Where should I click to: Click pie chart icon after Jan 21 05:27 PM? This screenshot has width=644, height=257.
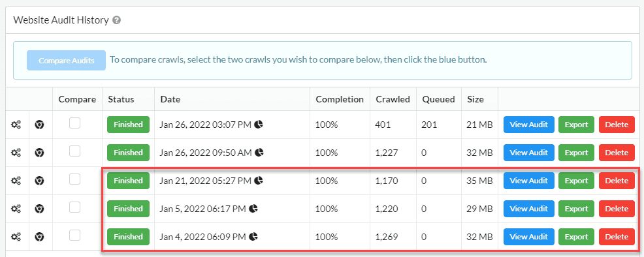(259, 180)
